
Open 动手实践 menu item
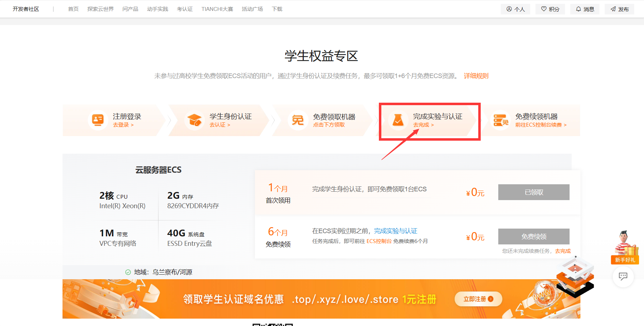pyautogui.click(x=158, y=9)
